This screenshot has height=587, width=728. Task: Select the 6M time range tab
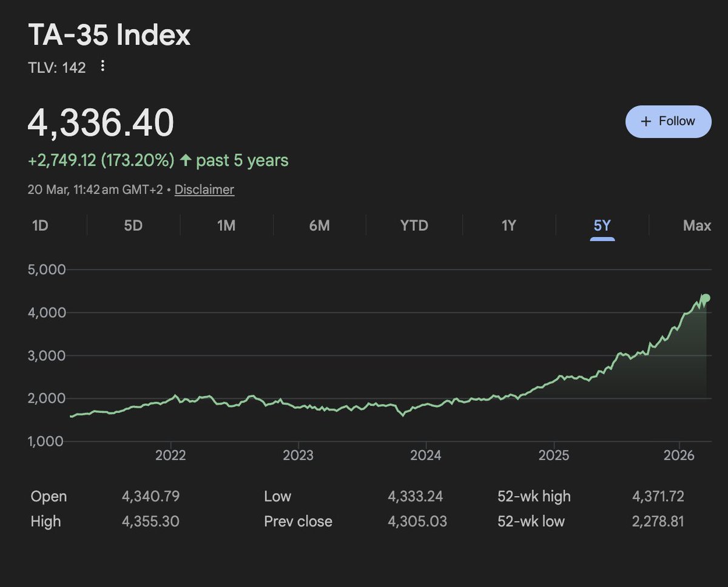pos(319,226)
